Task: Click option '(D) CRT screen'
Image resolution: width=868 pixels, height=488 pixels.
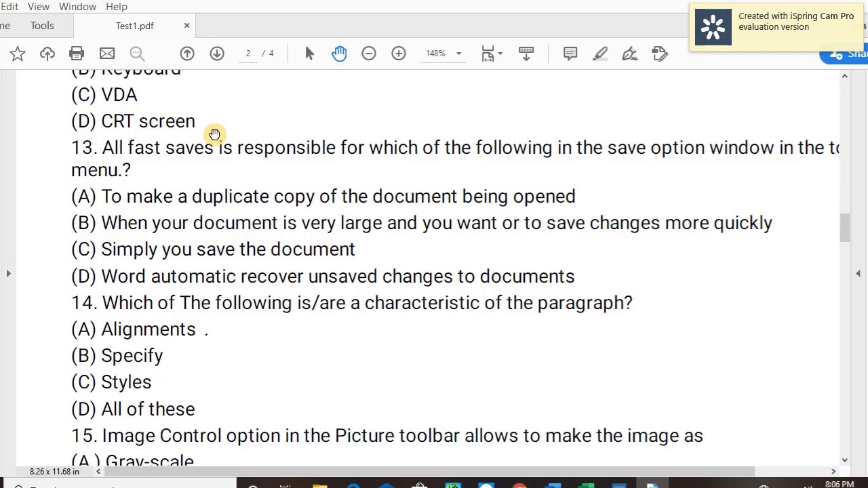Action: click(x=133, y=121)
